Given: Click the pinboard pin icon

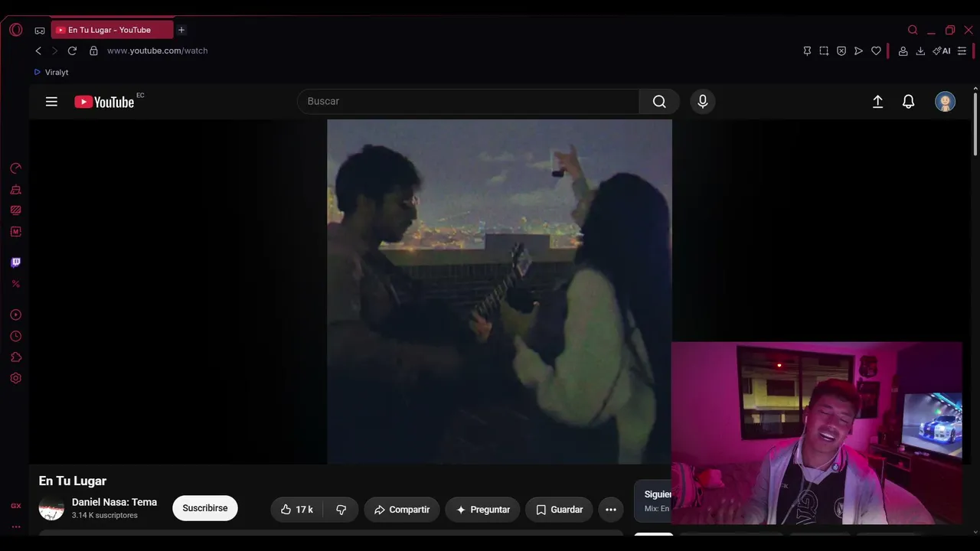Looking at the screenshot, I should click(807, 51).
